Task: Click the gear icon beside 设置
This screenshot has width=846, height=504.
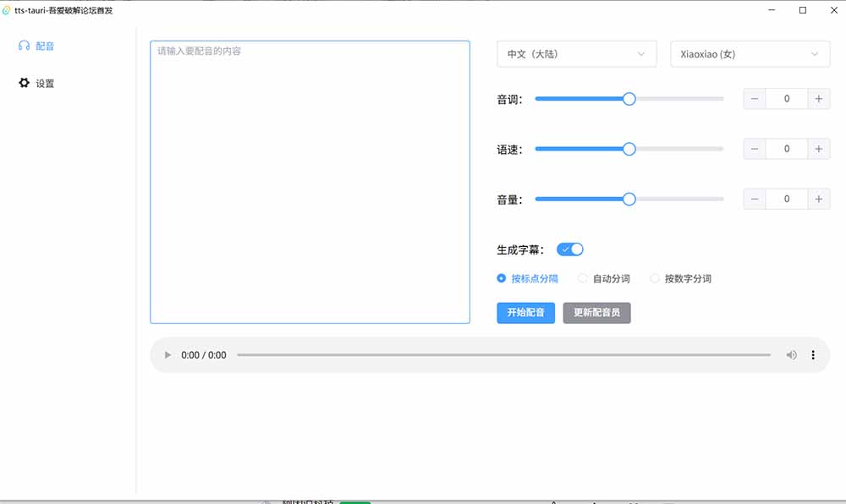Action: [x=24, y=83]
